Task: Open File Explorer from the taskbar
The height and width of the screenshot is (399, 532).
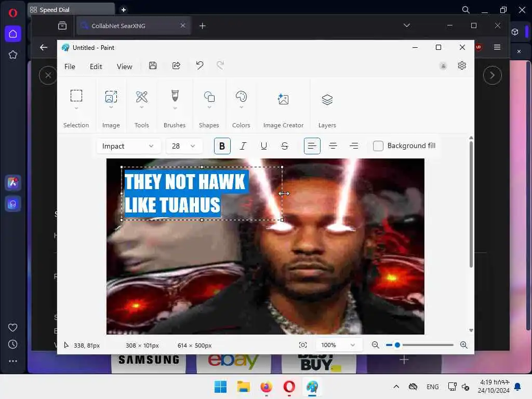Action: [243, 387]
